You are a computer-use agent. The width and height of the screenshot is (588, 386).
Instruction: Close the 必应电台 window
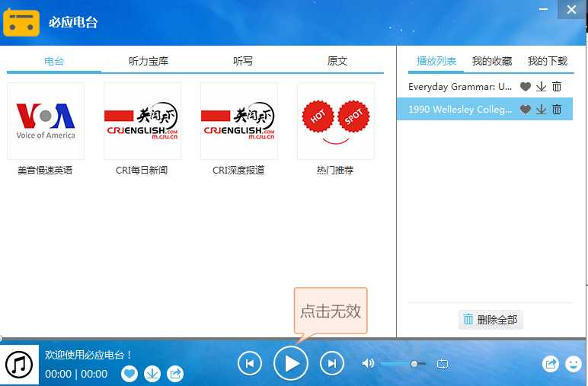[x=571, y=9]
